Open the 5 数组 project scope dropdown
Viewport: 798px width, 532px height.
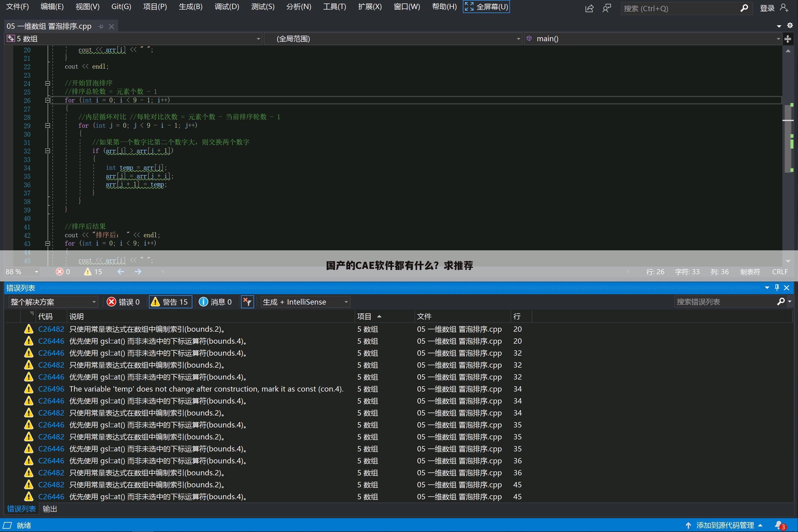[258, 39]
